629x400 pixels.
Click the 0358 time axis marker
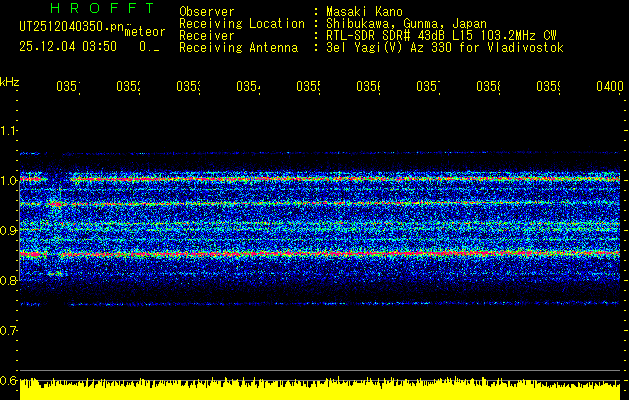coord(488,86)
